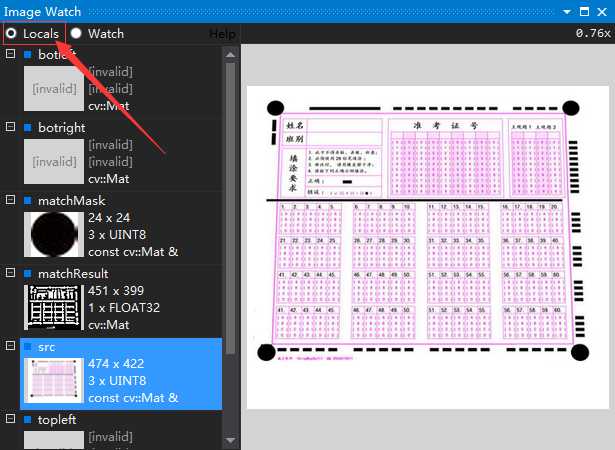Click the topleft variable name
Image resolution: width=615 pixels, height=450 pixels.
tap(57, 419)
